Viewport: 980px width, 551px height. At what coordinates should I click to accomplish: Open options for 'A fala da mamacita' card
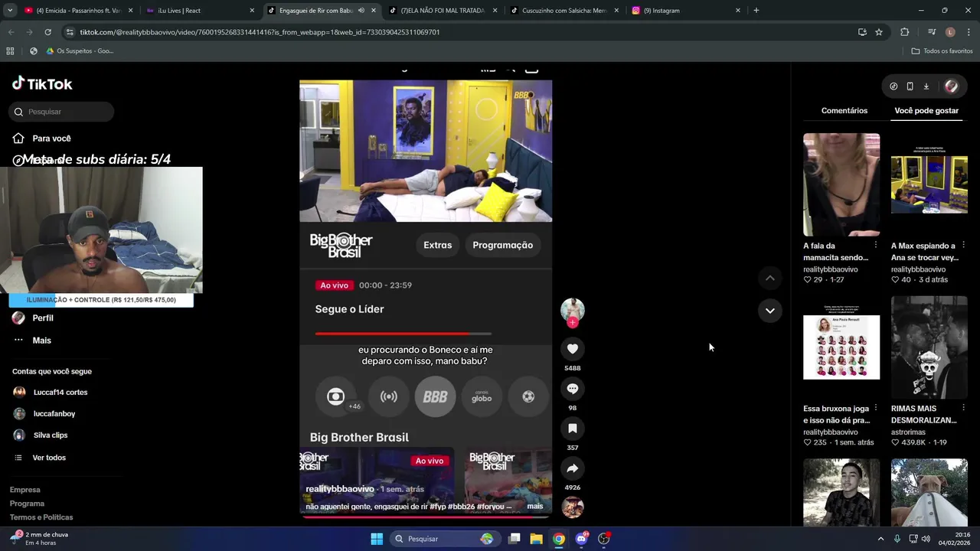875,245
